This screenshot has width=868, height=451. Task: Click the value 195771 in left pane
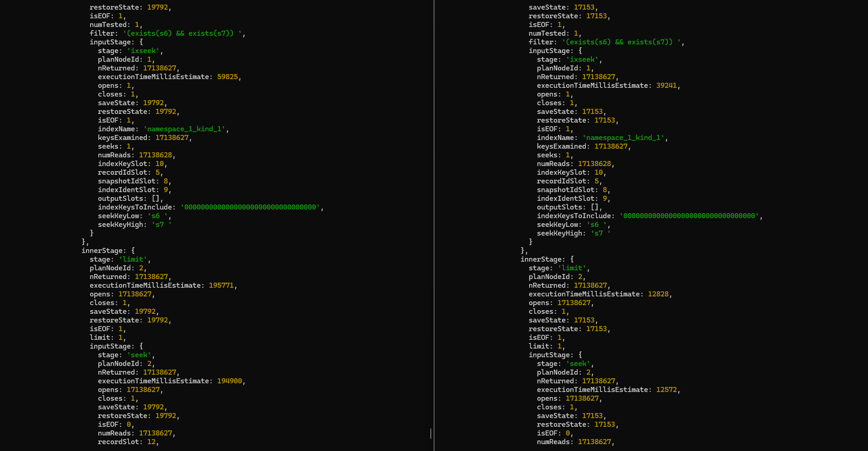(221, 285)
